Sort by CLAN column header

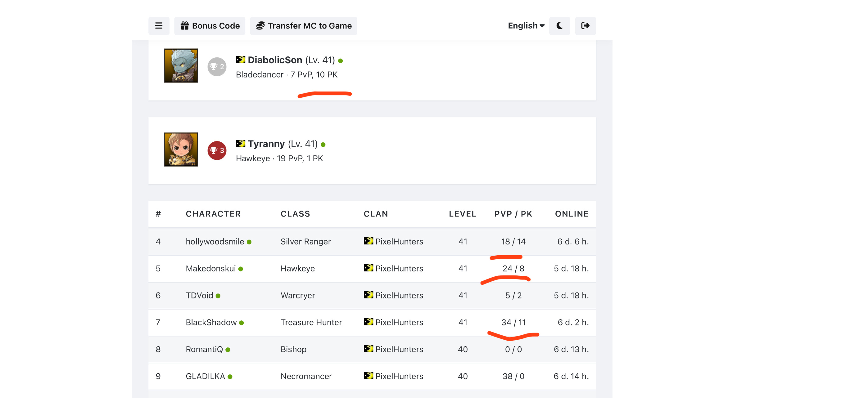376,214
